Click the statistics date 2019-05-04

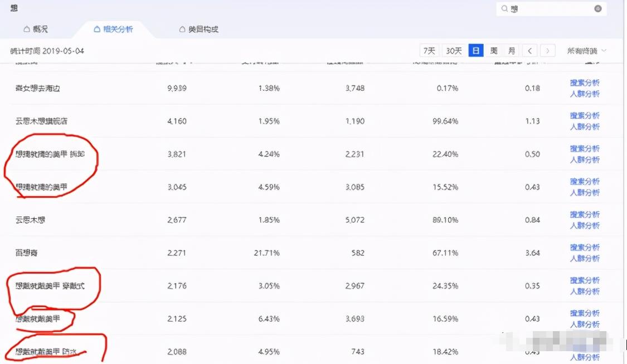(63, 51)
